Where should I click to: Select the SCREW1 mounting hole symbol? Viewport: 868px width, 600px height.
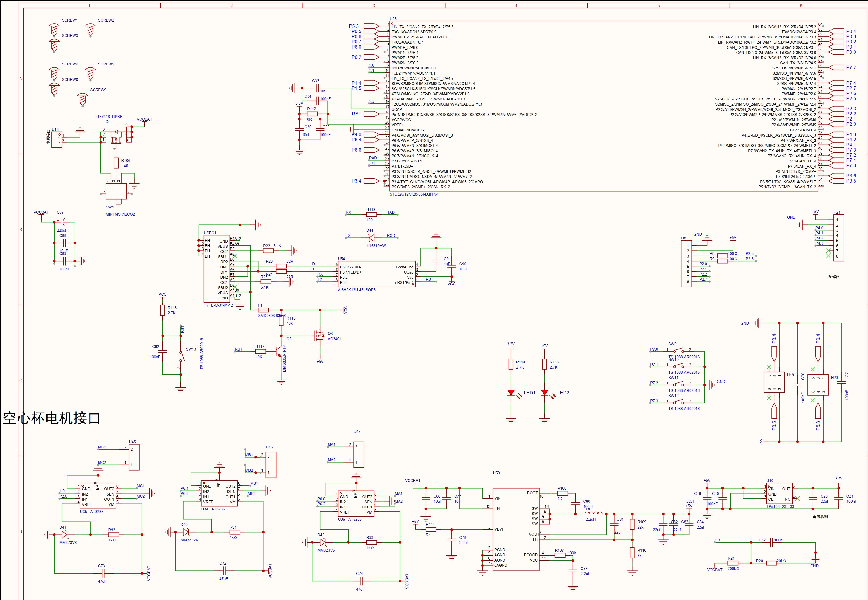54,30
